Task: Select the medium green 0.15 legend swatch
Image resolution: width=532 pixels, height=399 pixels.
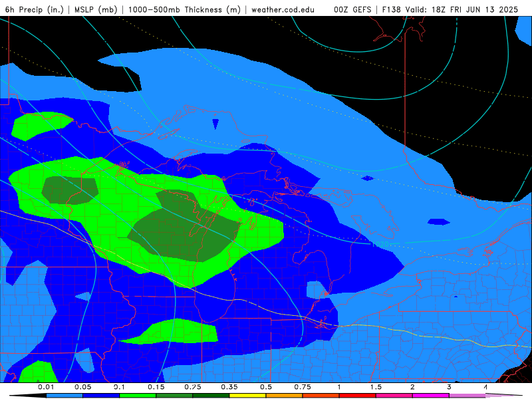Action: 174,396
